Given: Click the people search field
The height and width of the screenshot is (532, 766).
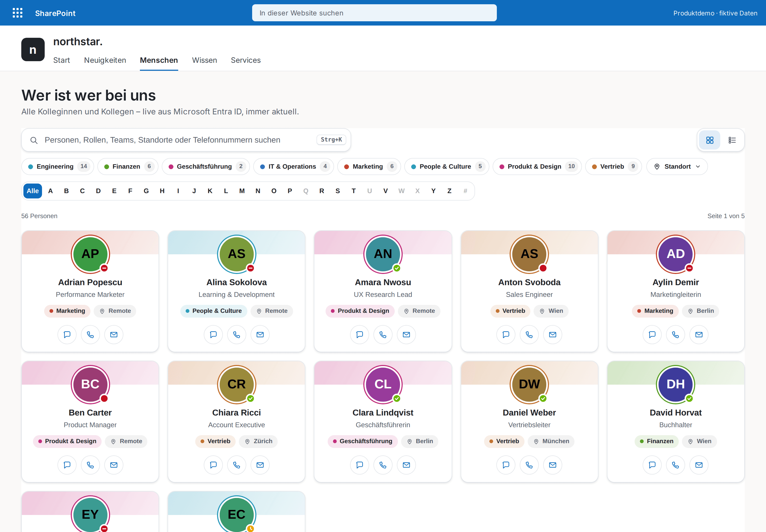Looking at the screenshot, I should pyautogui.click(x=186, y=140).
